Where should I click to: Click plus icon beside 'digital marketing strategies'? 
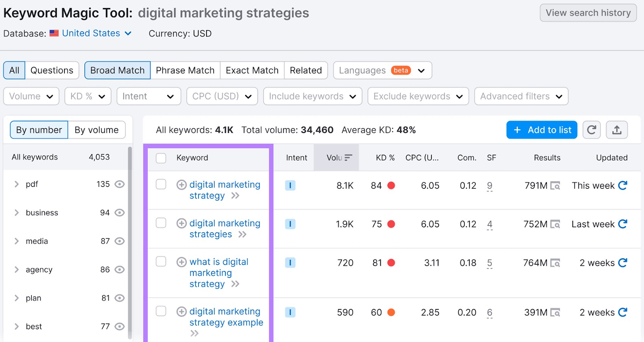[182, 223]
